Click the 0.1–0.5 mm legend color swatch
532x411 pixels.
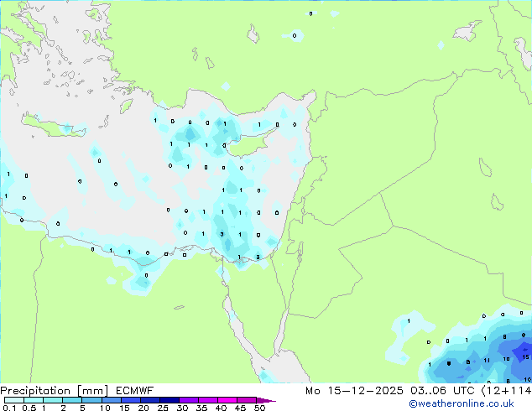coord(14,400)
